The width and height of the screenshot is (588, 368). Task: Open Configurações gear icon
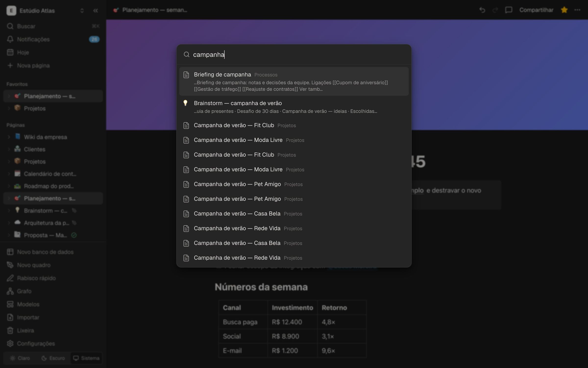click(10, 343)
